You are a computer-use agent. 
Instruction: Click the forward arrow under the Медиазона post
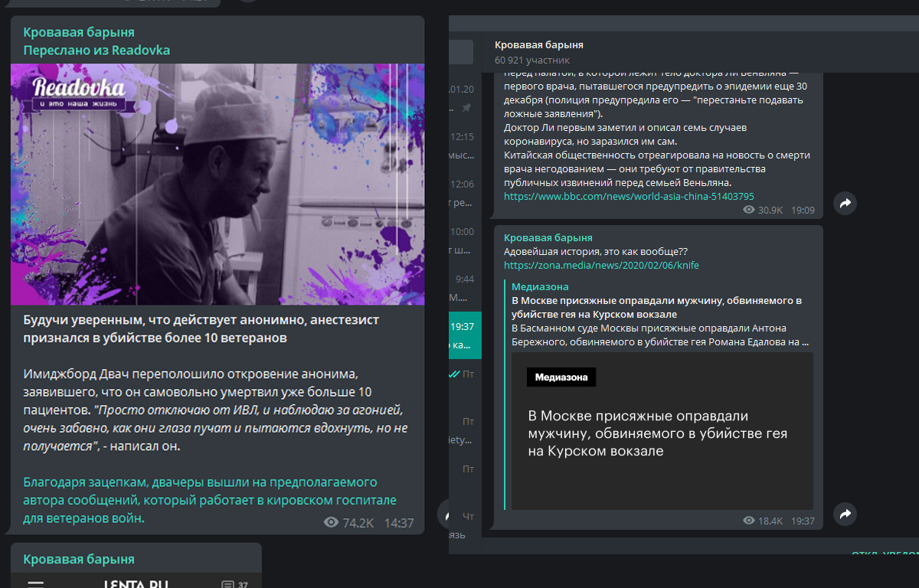(x=845, y=514)
